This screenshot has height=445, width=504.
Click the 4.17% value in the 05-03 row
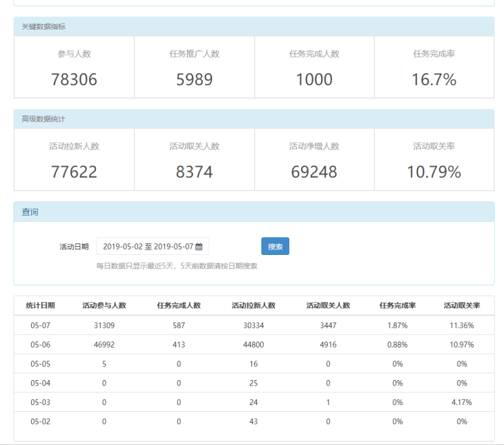tap(461, 402)
